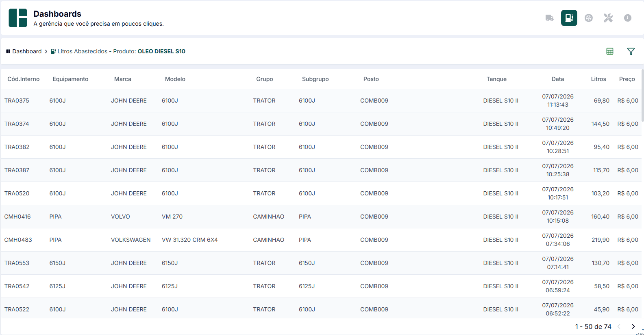This screenshot has height=335, width=644.
Task: Go to the next results page
Action: tap(633, 326)
